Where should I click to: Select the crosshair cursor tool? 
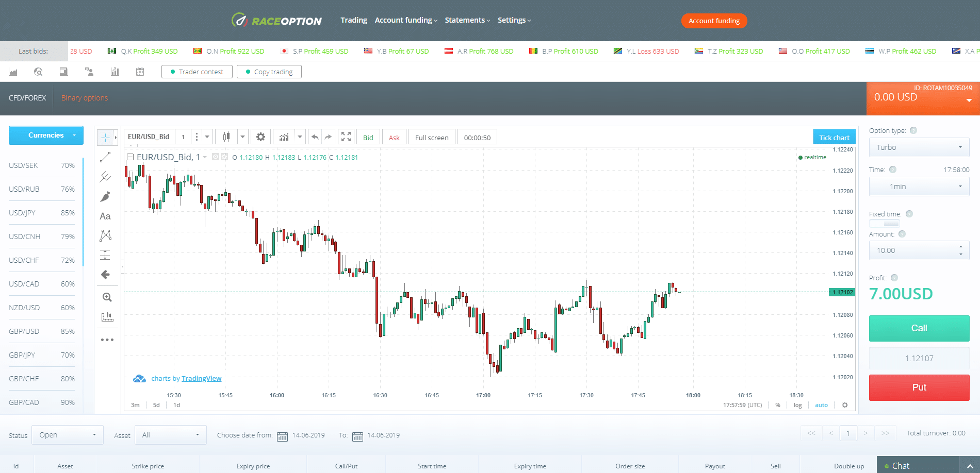pyautogui.click(x=105, y=138)
